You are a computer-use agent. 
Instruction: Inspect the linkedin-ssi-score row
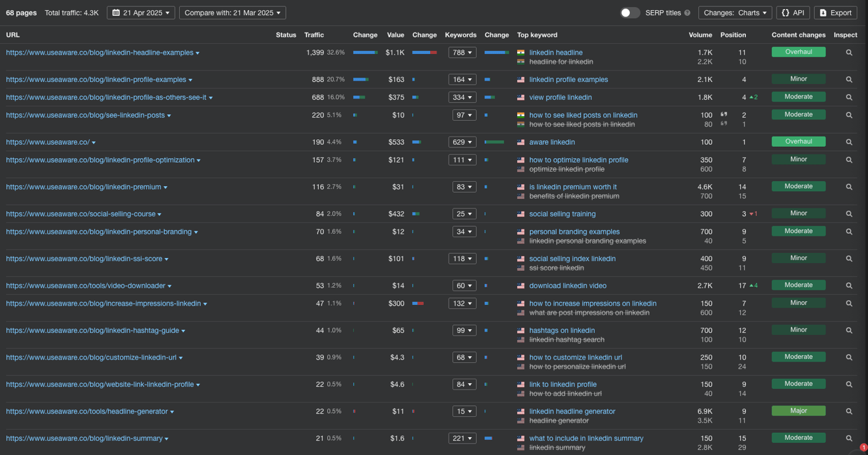[849, 259]
